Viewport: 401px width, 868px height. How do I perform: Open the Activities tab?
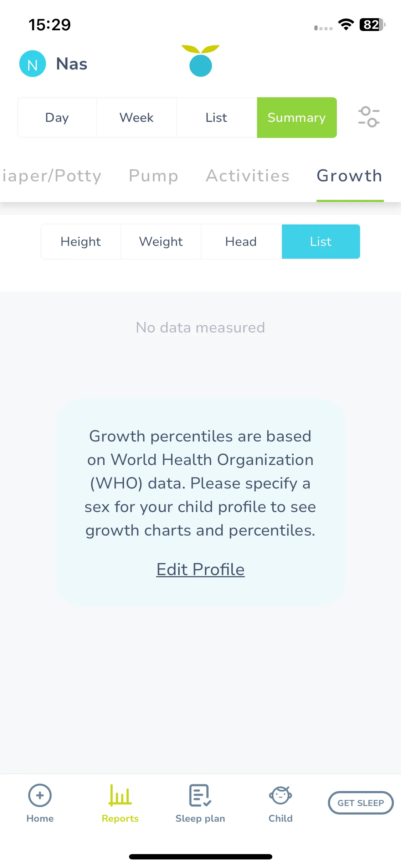[248, 176]
